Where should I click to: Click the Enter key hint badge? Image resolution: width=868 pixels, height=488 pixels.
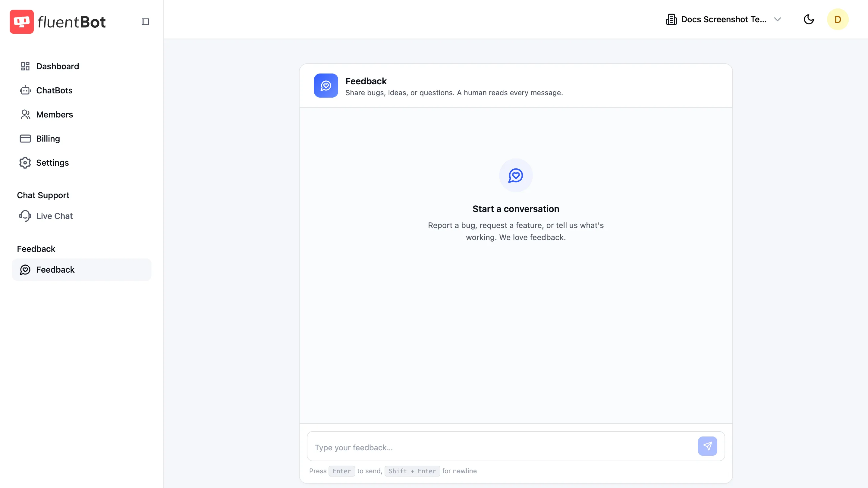[342, 471]
